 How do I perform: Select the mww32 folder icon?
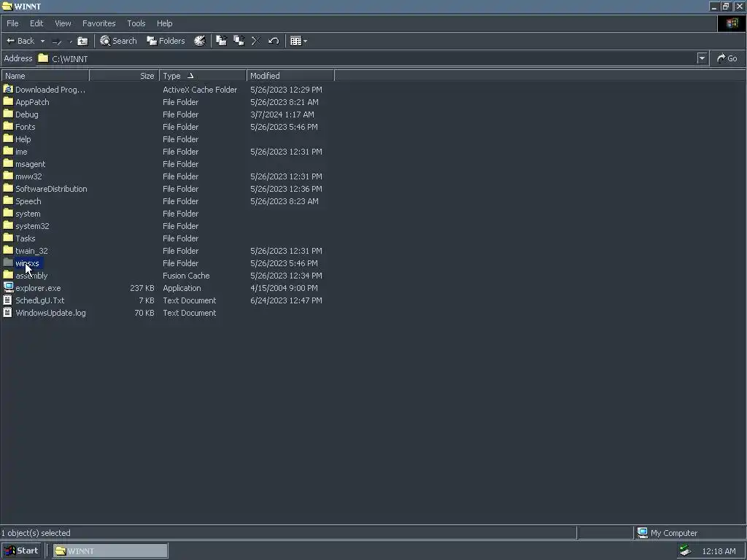pyautogui.click(x=8, y=176)
